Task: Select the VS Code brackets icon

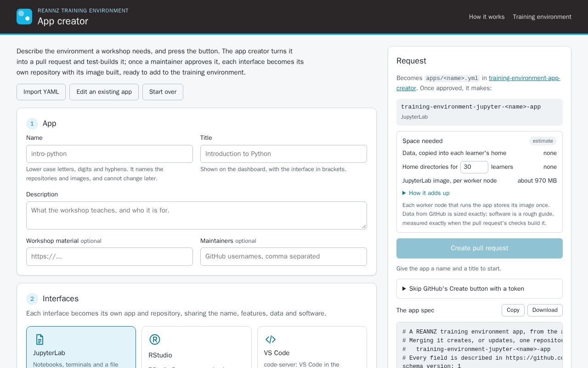Action: point(271,339)
